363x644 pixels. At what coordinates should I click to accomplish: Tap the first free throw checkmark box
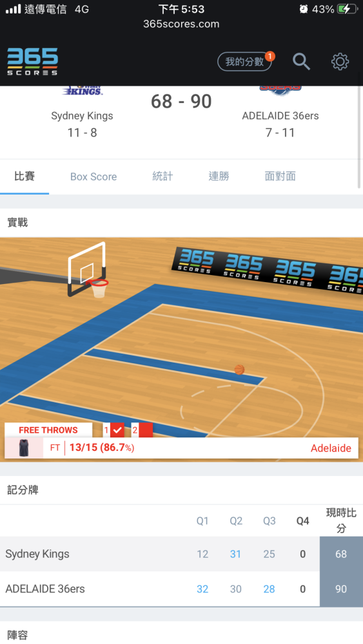pos(117,430)
